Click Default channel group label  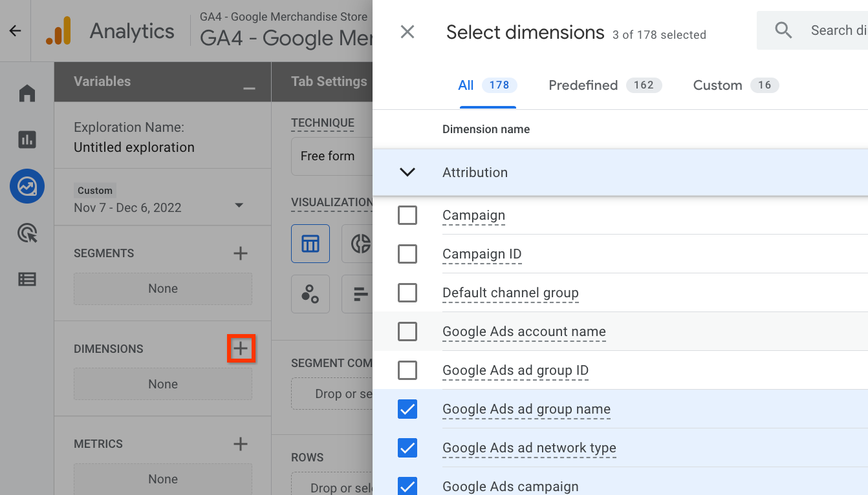[510, 293]
